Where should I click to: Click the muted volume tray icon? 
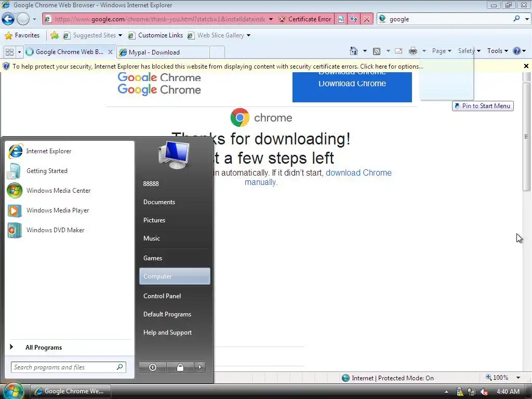tap(484, 392)
